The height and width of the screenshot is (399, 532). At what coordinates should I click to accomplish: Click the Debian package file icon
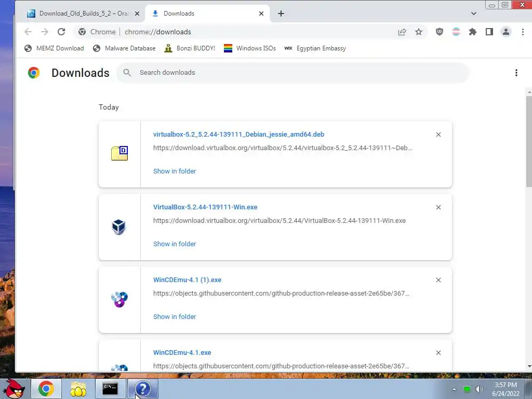tap(119, 153)
